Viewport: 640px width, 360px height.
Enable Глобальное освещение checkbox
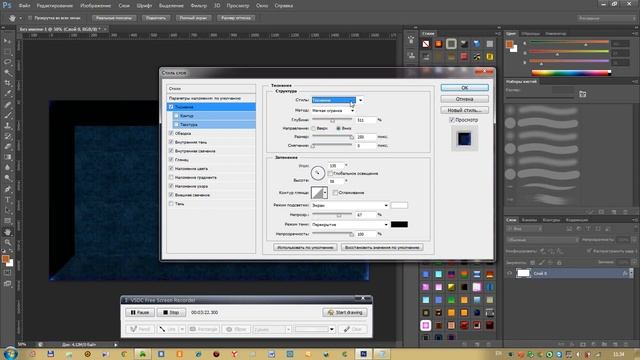(330, 173)
